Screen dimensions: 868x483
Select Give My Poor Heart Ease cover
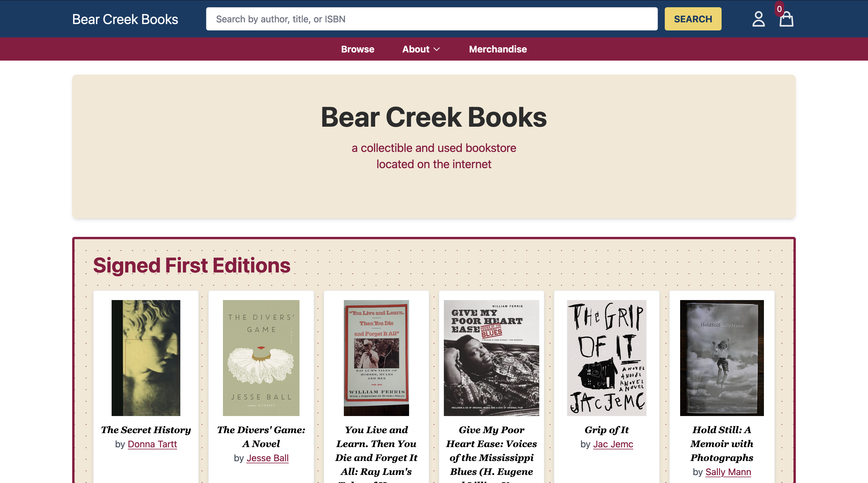click(x=491, y=358)
